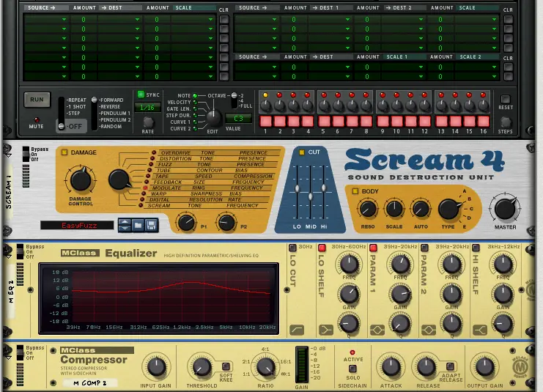Click the BODY TYPE selector knob
The width and height of the screenshot is (543, 392).
(448, 209)
